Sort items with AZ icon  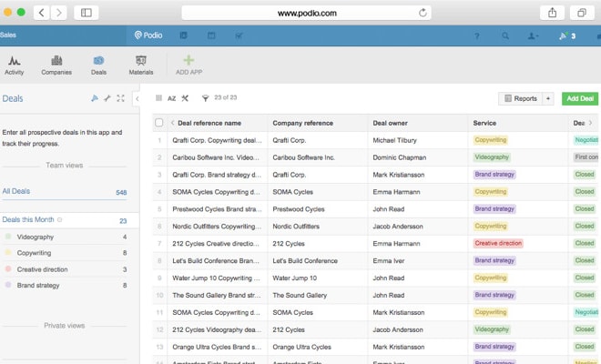click(x=172, y=98)
